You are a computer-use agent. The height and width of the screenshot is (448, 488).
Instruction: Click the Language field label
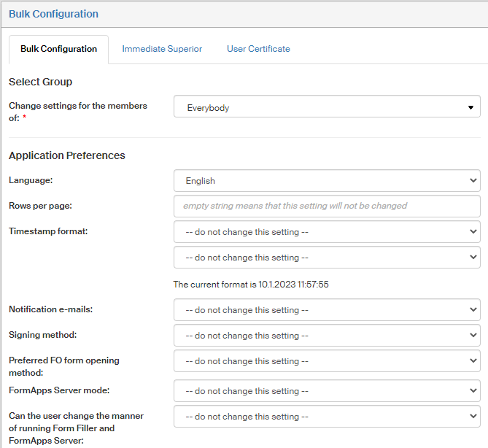(x=31, y=179)
